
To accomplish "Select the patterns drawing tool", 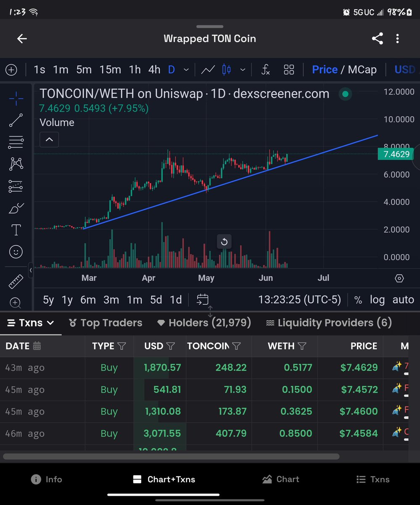I will click(x=16, y=164).
